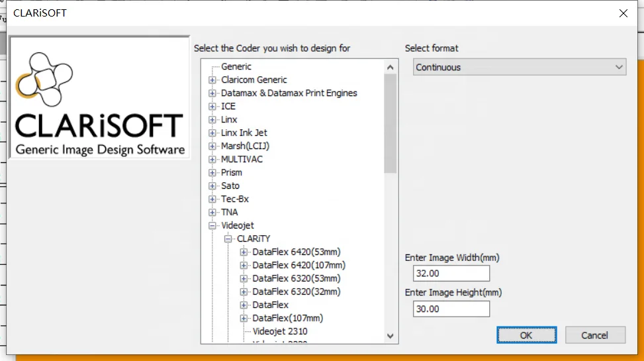This screenshot has width=644, height=361.
Task: Select the ICE label
Action: tap(228, 106)
